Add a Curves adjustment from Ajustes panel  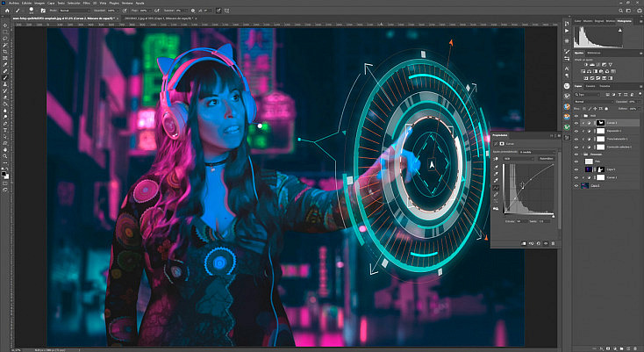[x=597, y=64]
